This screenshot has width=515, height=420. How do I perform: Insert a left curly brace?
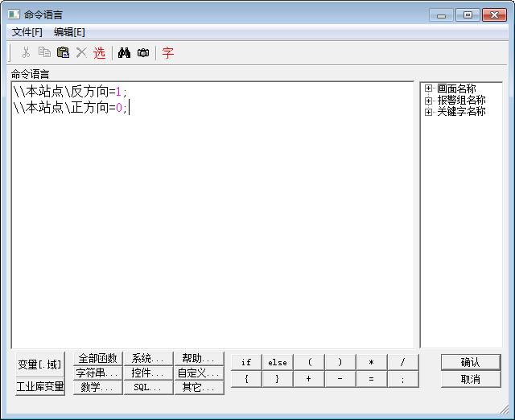246,379
